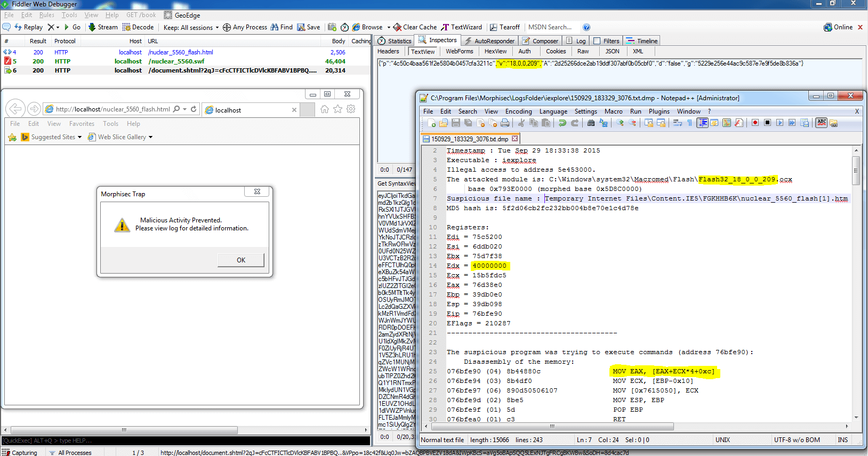Toggle Decode option in Fiddler toolbar
The width and height of the screenshot is (868, 456).
pos(138,27)
